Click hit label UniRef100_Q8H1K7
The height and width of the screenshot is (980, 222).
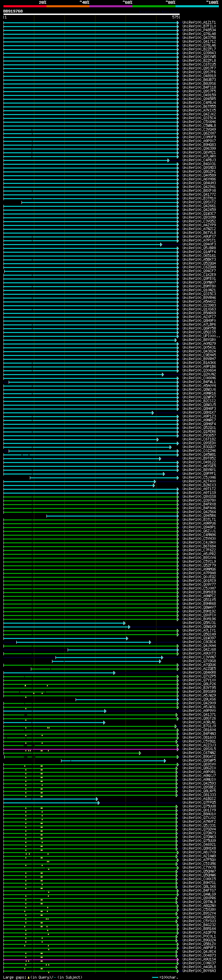click(x=199, y=412)
